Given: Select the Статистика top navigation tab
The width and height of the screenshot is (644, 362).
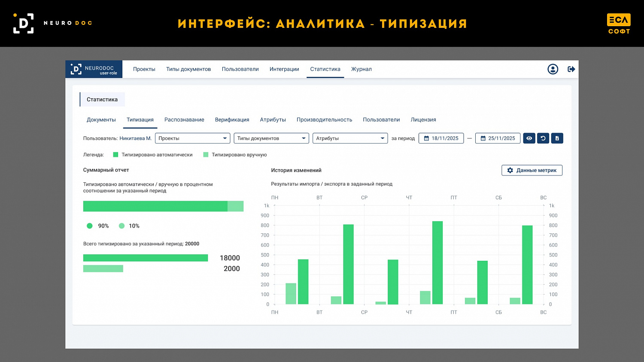Looking at the screenshot, I should (x=325, y=69).
